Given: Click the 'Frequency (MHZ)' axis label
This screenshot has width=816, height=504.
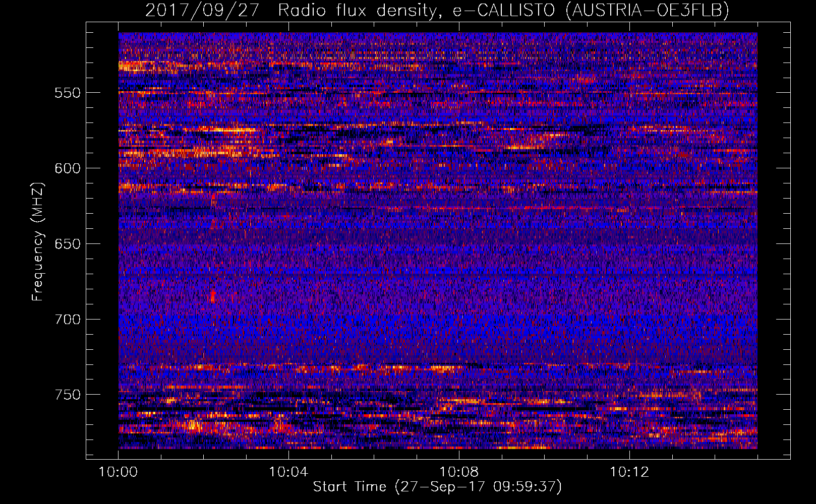Looking at the screenshot, I should [38, 241].
